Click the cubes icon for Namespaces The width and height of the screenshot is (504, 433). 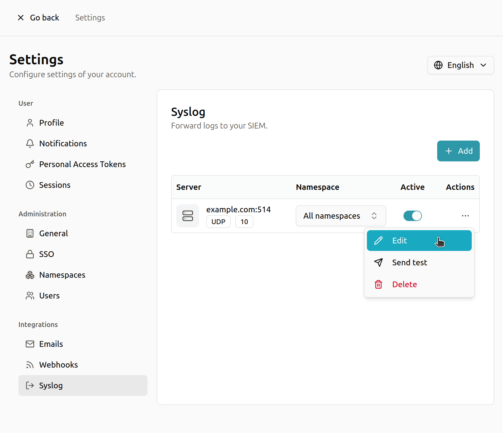pyautogui.click(x=30, y=275)
